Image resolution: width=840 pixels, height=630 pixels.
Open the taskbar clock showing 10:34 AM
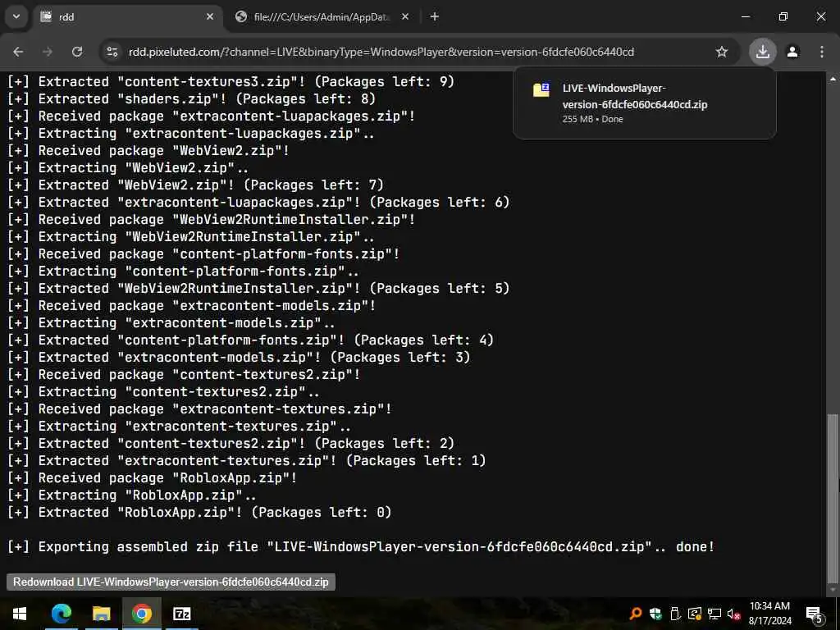[x=769, y=614]
